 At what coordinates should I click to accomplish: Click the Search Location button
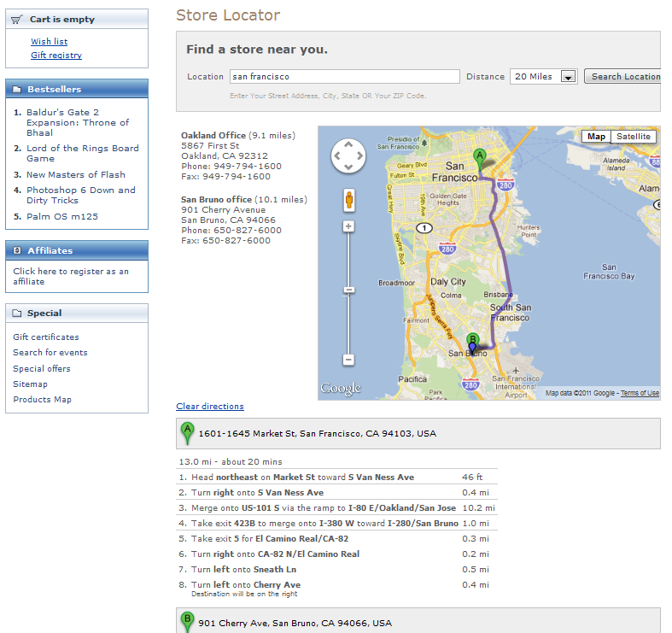[622, 76]
